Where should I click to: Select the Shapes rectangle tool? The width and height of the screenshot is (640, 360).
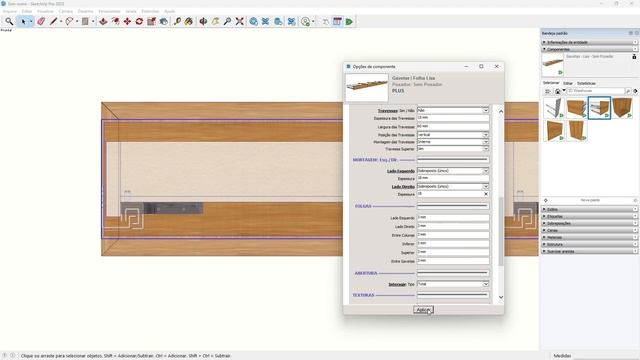pyautogui.click(x=85, y=21)
